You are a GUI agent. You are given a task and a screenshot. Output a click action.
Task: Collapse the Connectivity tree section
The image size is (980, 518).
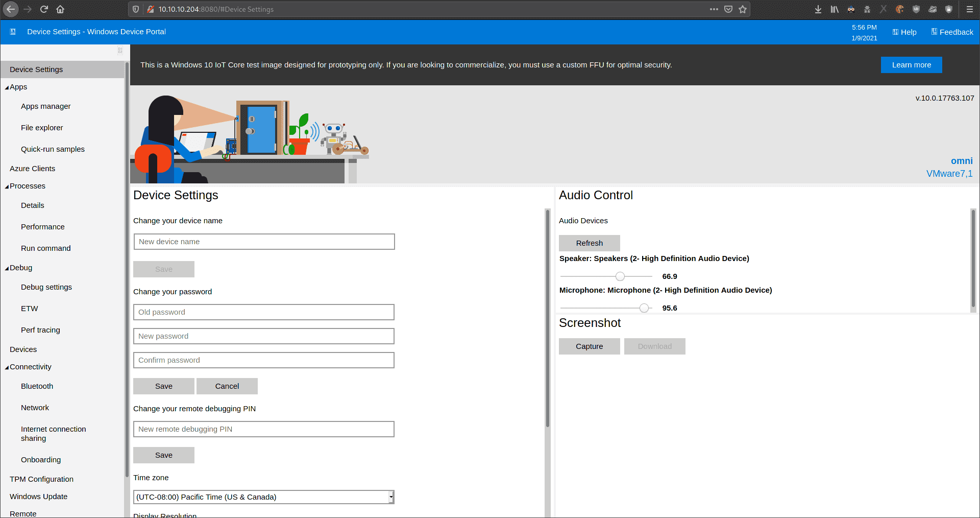7,367
